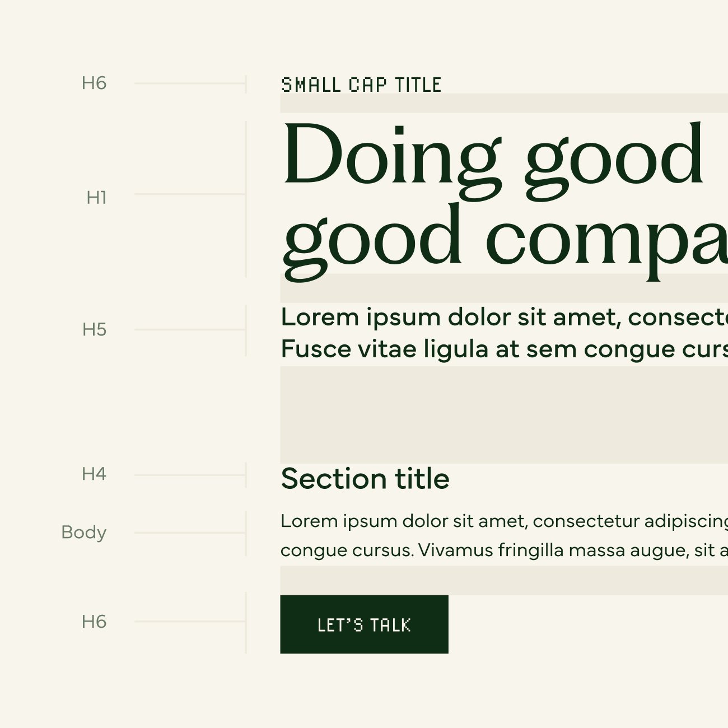Screen dimensions: 728x728
Task: Click "good" on the first headline line
Action: (x=614, y=160)
